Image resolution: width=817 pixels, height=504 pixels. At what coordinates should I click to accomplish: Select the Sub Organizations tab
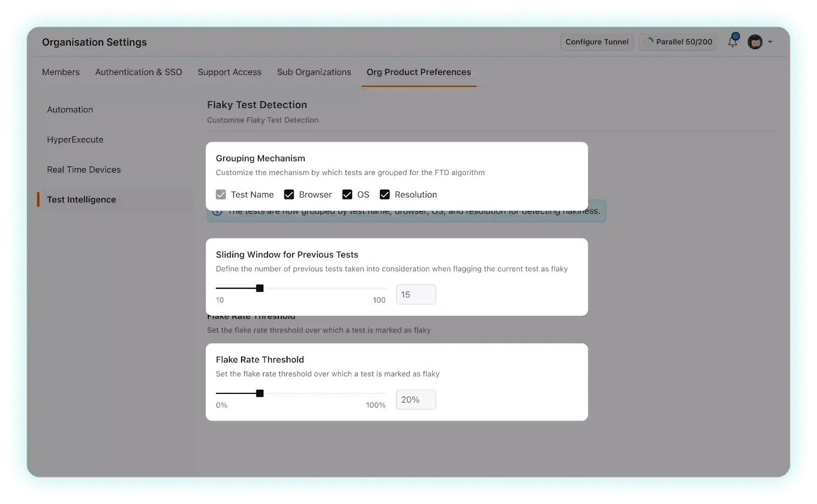314,72
